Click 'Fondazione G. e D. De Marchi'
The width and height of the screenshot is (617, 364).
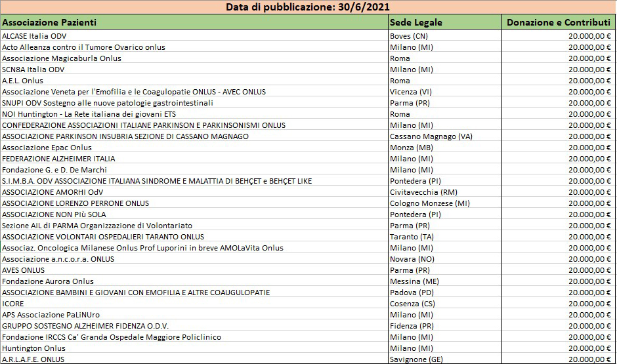[194, 170]
